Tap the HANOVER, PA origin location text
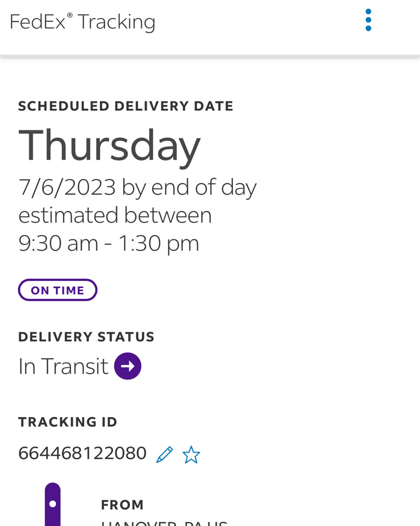 click(164, 523)
